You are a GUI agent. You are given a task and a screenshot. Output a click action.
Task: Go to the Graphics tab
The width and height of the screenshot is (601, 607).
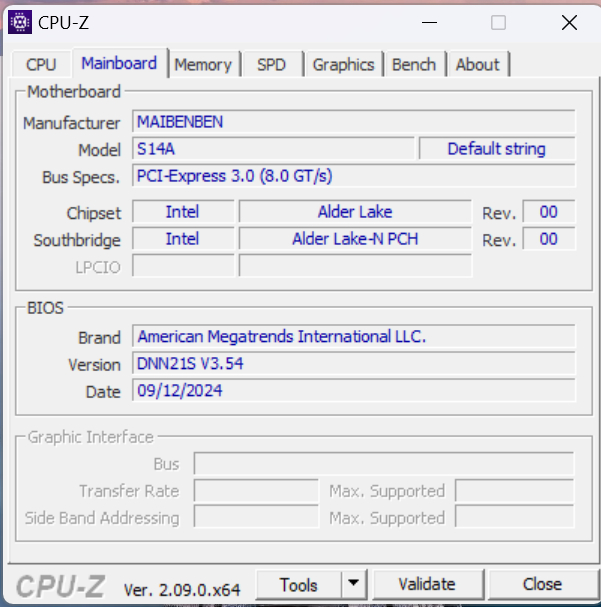point(343,64)
